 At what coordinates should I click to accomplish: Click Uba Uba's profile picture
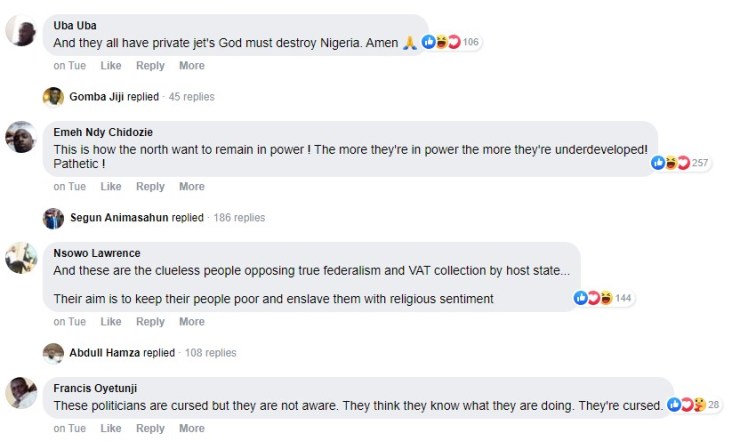[x=21, y=33]
